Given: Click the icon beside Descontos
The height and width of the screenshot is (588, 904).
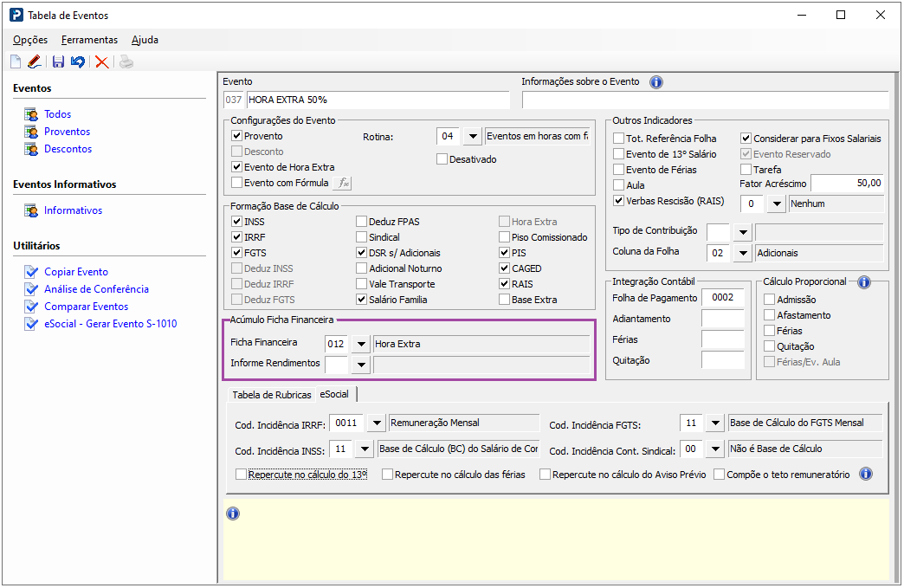Looking at the screenshot, I should click(x=31, y=149).
